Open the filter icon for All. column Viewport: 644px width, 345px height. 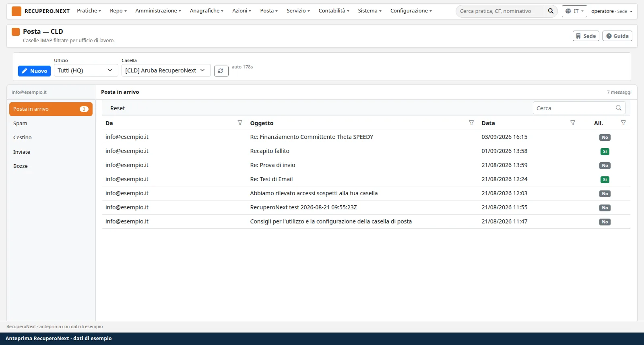[x=623, y=123]
